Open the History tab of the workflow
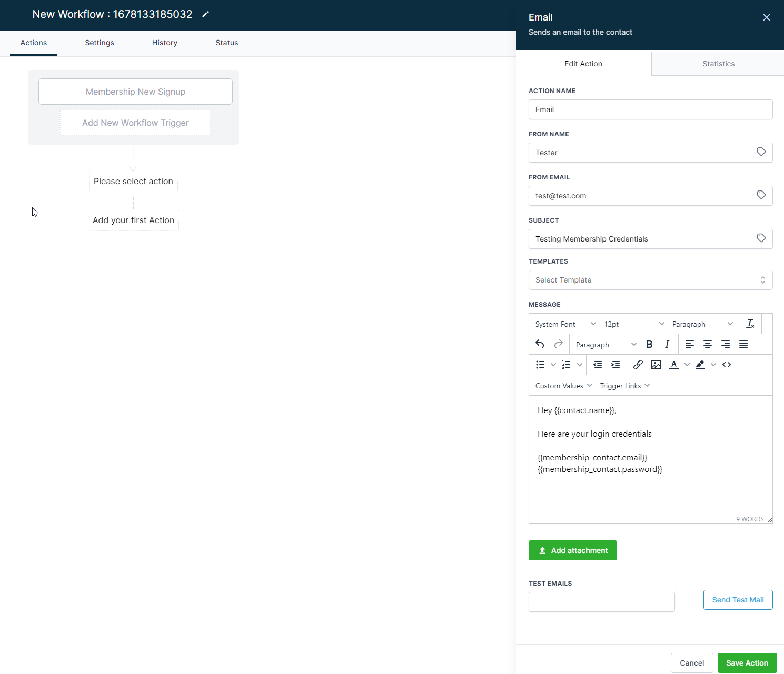 [x=164, y=43]
